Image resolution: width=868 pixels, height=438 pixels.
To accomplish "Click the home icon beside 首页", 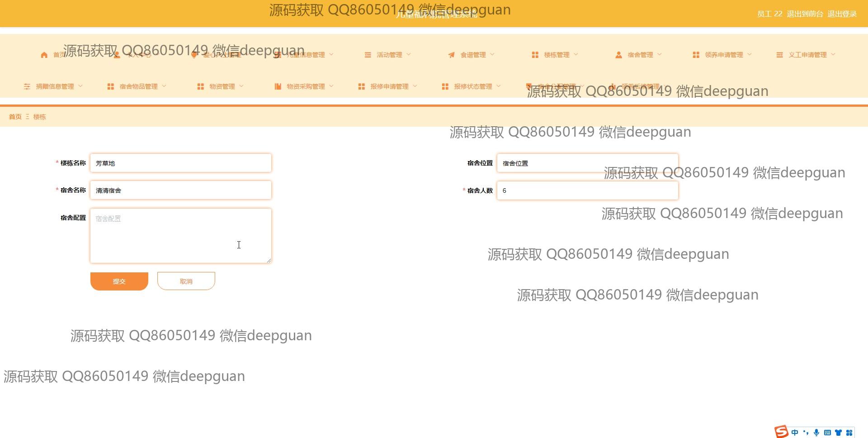I will 44,55.
